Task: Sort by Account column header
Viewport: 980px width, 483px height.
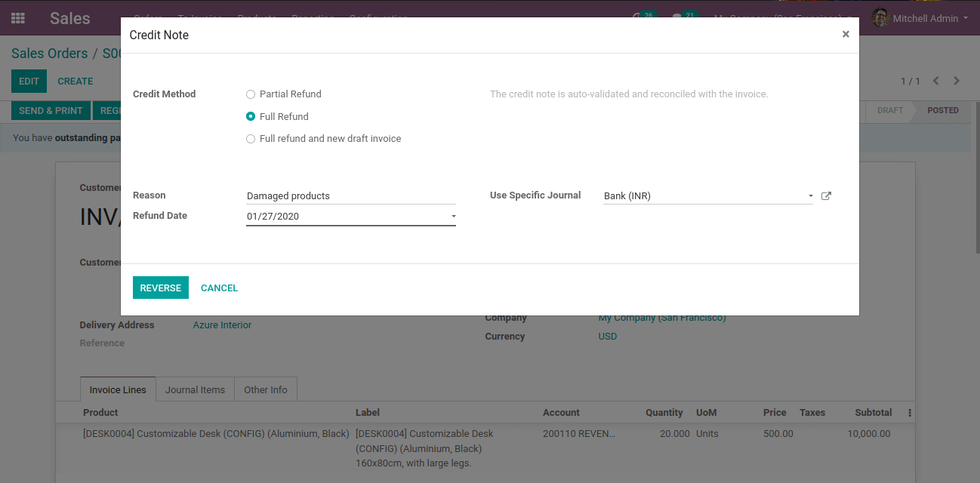Action: tap(561, 413)
